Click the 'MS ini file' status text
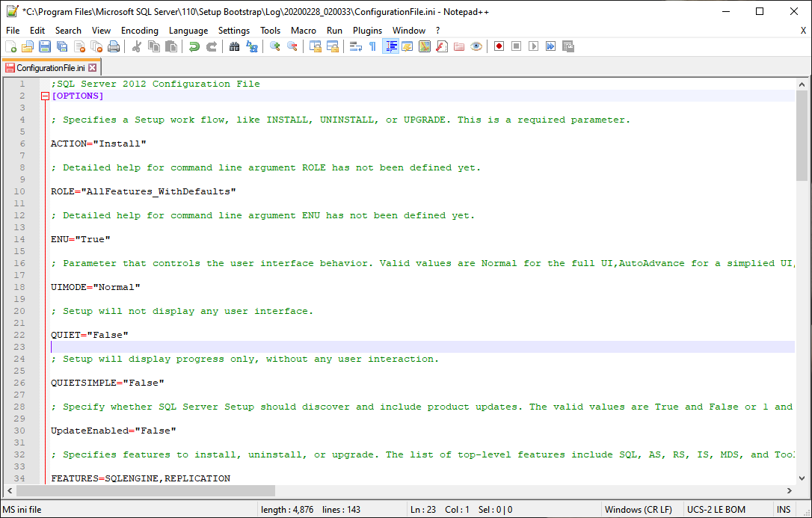812x518 pixels. coord(22,510)
